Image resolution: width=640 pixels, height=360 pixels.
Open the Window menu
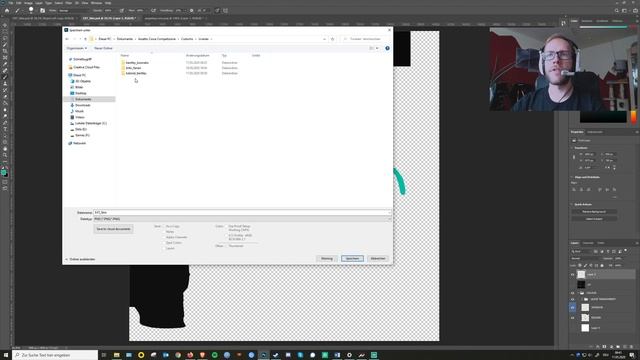[x=96, y=3]
